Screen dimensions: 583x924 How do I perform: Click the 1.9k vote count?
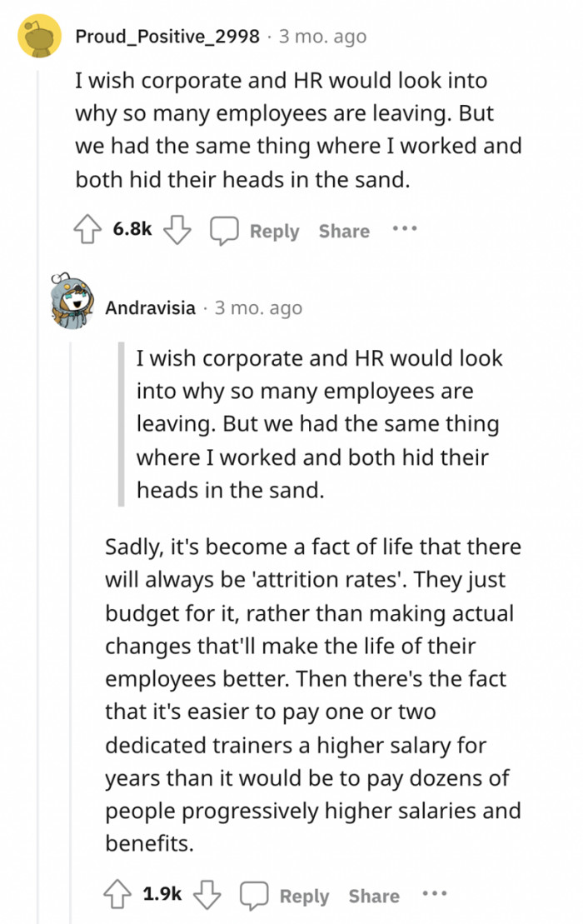click(x=163, y=893)
